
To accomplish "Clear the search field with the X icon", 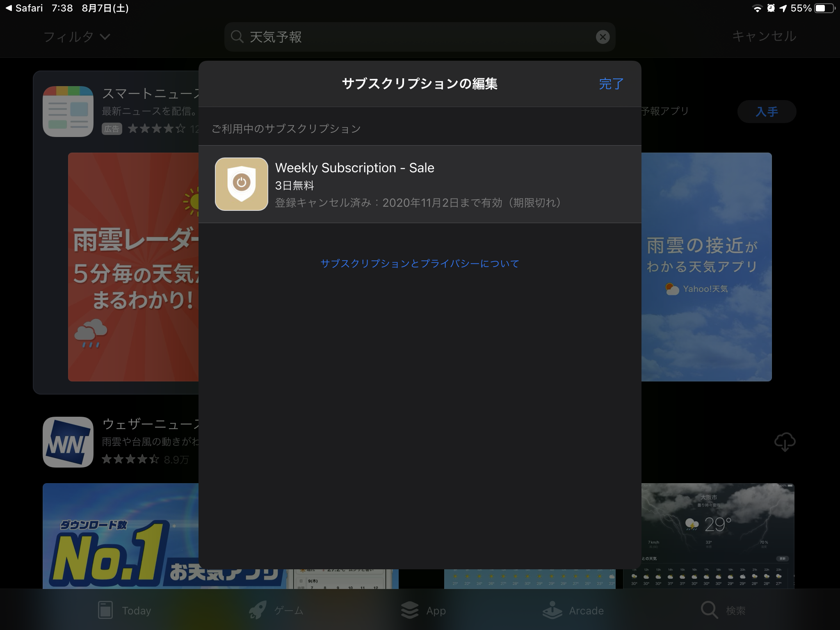I will click(x=602, y=37).
